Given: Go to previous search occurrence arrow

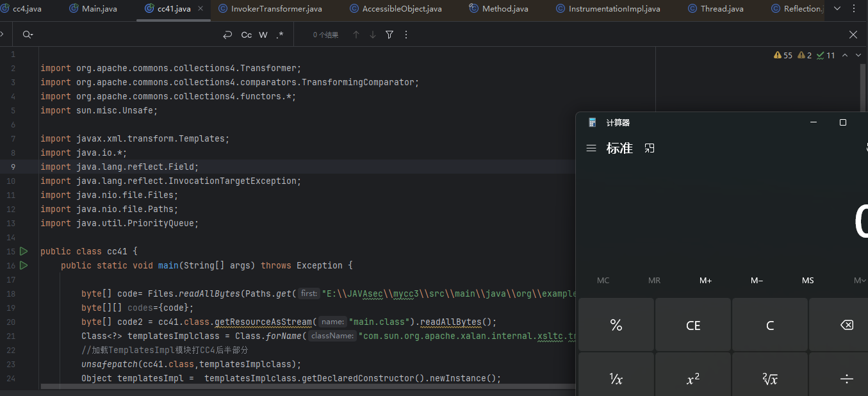Looking at the screenshot, I should [x=356, y=35].
